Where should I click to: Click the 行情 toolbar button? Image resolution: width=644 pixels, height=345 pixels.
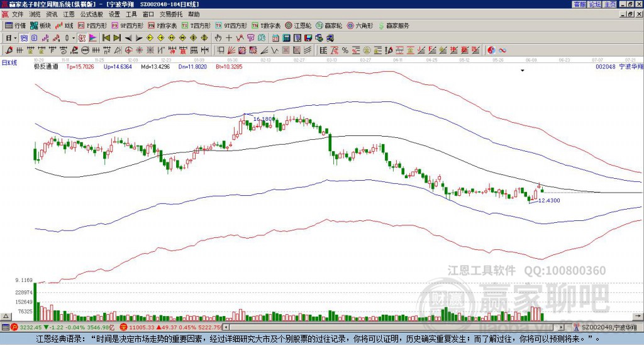(x=15, y=25)
